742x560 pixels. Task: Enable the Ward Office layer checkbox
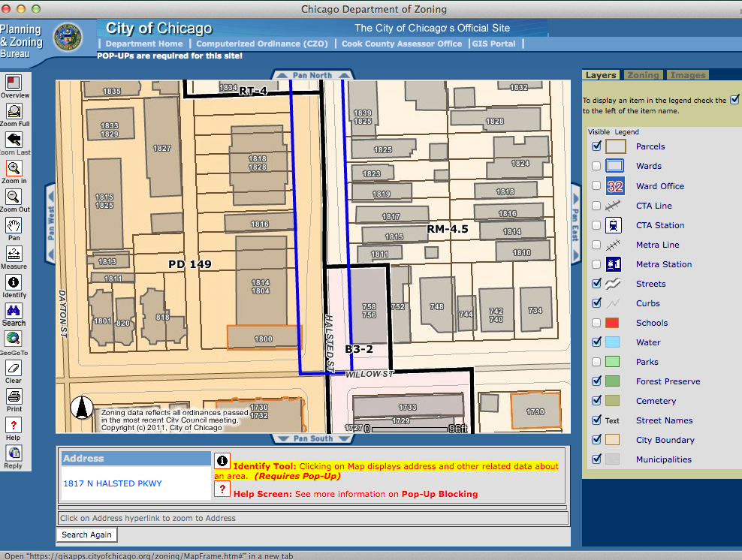(596, 186)
